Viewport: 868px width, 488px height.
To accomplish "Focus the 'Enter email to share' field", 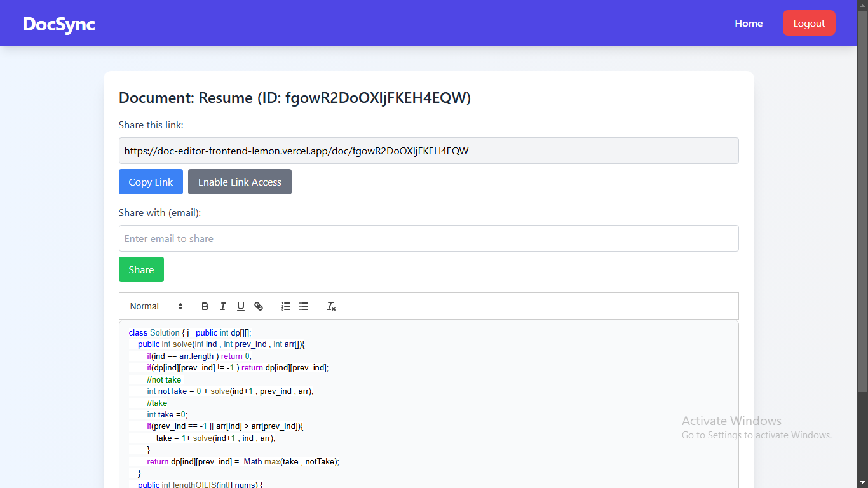I will [428, 238].
